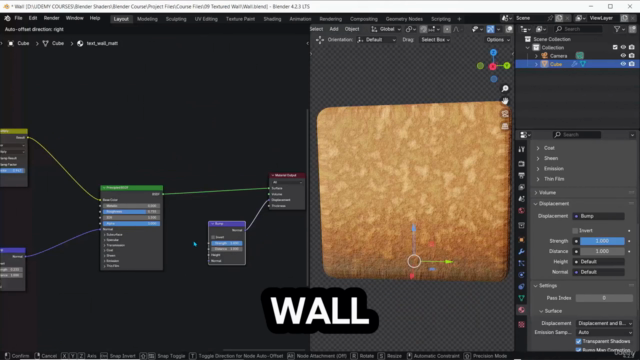
Task: Click the X axis on navigation gizmo
Action: 493,66
